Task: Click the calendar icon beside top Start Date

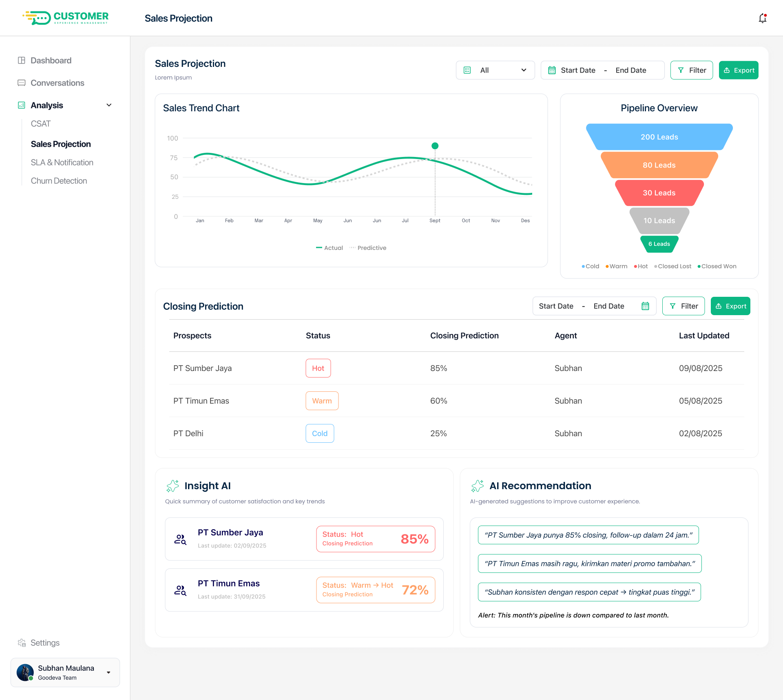Action: point(552,70)
